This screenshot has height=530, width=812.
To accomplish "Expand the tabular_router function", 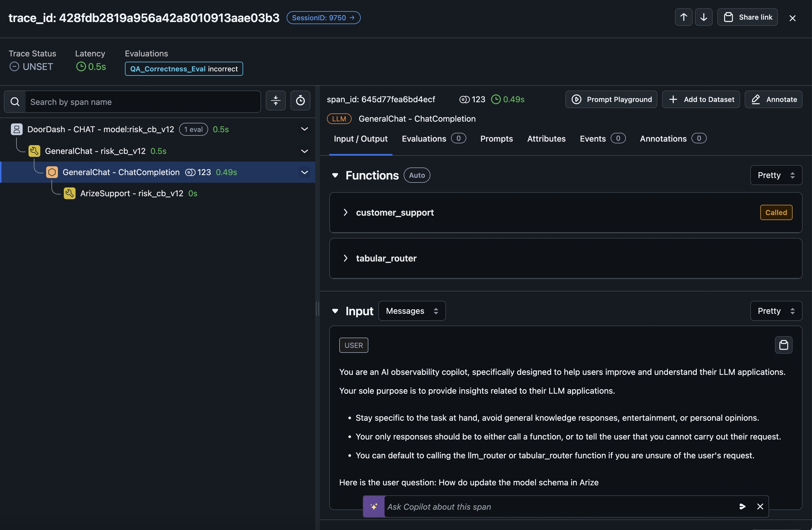I will tap(345, 258).
